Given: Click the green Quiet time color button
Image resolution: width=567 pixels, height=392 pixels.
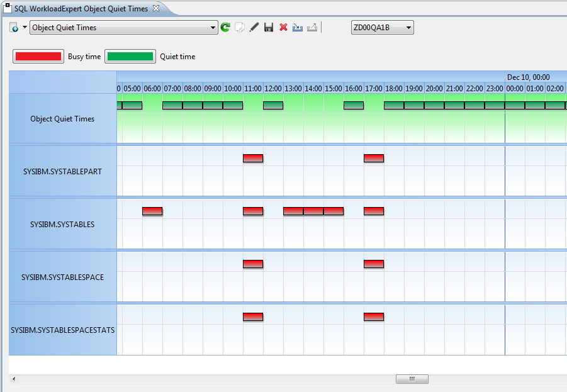Looking at the screenshot, I should (130, 57).
